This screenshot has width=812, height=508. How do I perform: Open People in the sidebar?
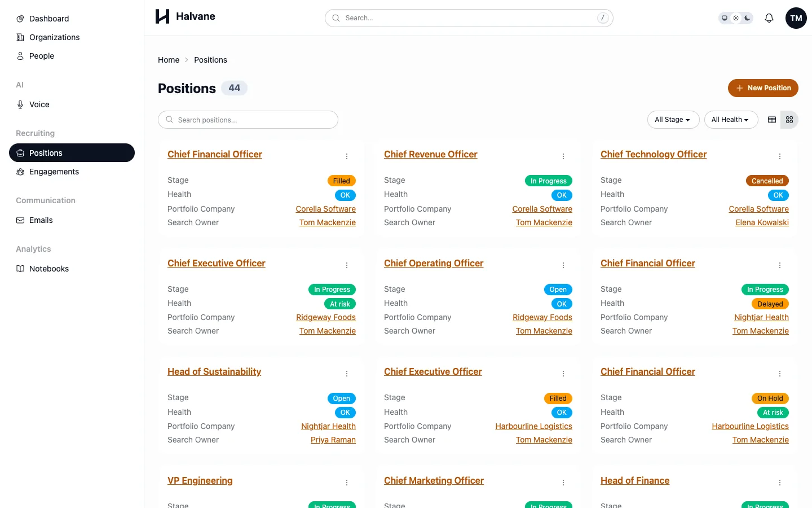72,56
